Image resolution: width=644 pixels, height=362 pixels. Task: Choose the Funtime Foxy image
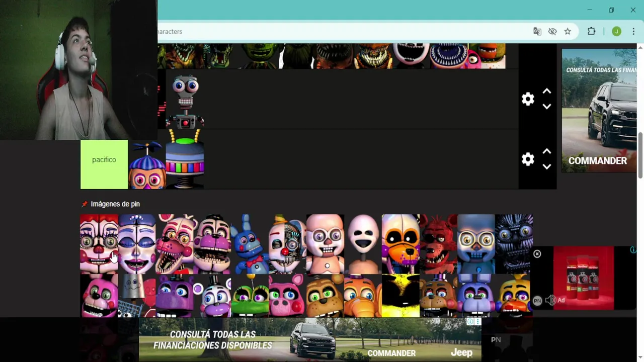coord(175,244)
